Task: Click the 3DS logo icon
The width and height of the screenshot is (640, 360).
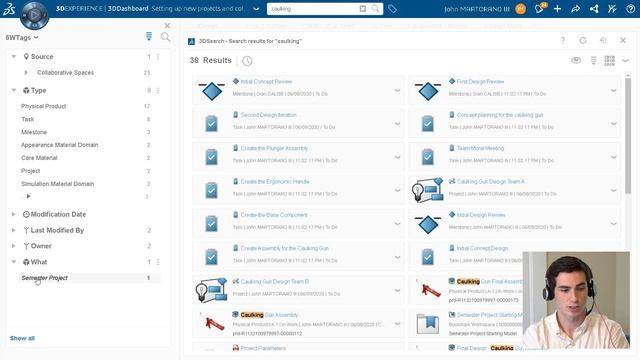Action: pos(9,9)
